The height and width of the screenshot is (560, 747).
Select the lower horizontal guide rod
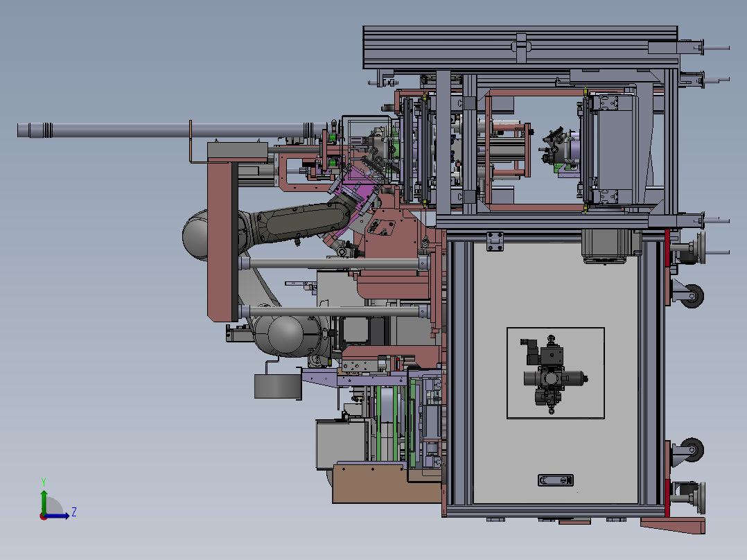point(335,312)
